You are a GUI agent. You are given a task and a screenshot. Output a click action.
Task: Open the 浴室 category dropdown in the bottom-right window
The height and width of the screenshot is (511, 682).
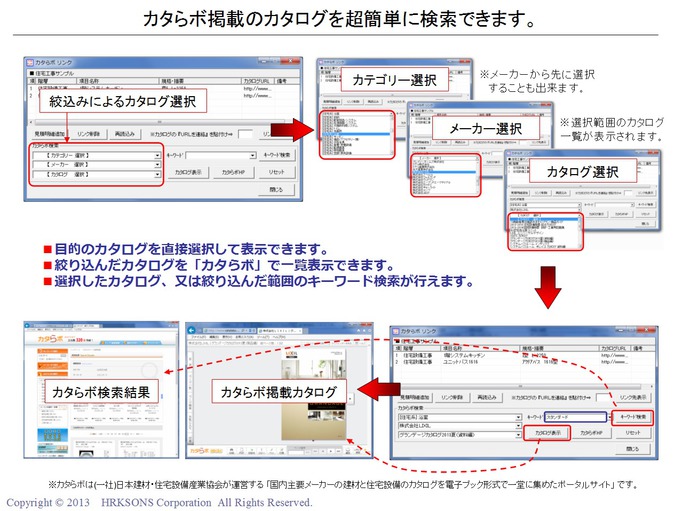(x=460, y=417)
